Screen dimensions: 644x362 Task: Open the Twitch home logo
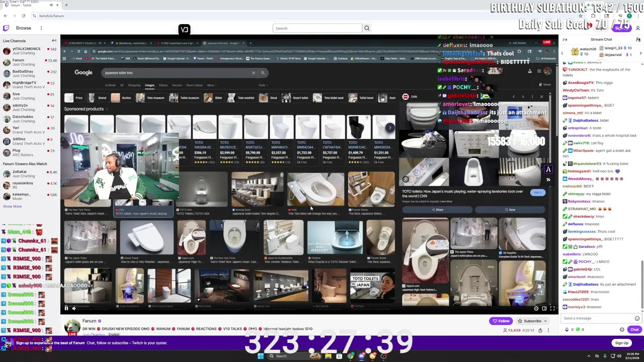[x=6, y=28]
